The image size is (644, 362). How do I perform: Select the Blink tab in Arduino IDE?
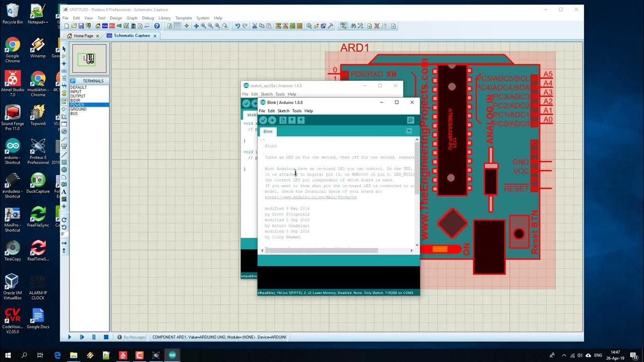[x=268, y=132]
